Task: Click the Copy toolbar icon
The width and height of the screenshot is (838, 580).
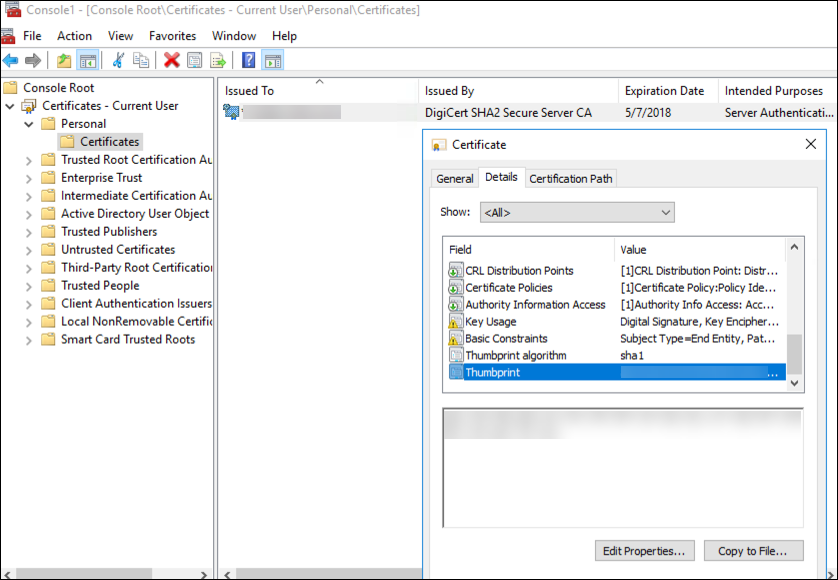Action: tap(141, 60)
